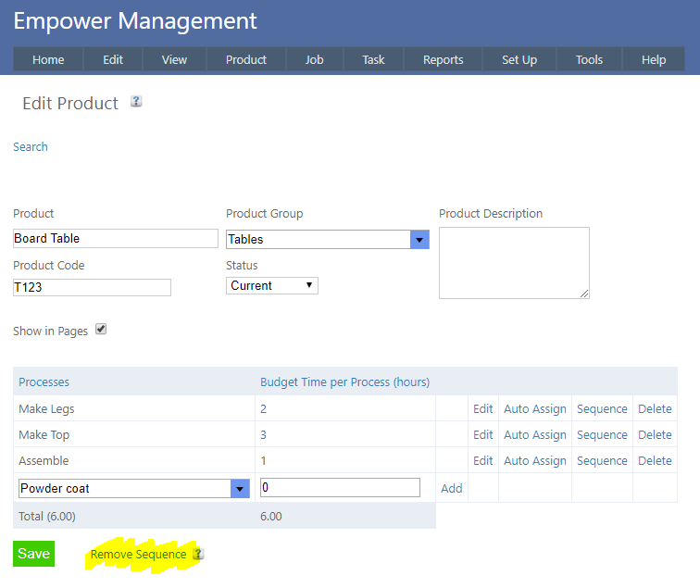The height and width of the screenshot is (588, 700).
Task: Open the Set Up menu
Action: coord(519,59)
